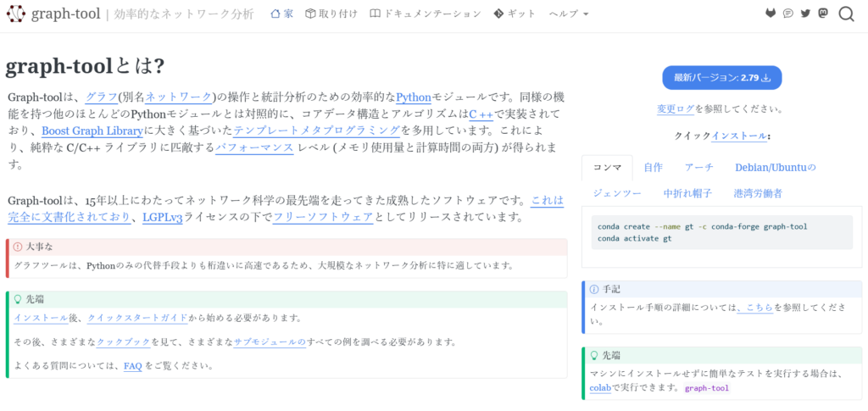868x411 pixels.
Task: Select the アーチ install tab
Action: [698, 168]
